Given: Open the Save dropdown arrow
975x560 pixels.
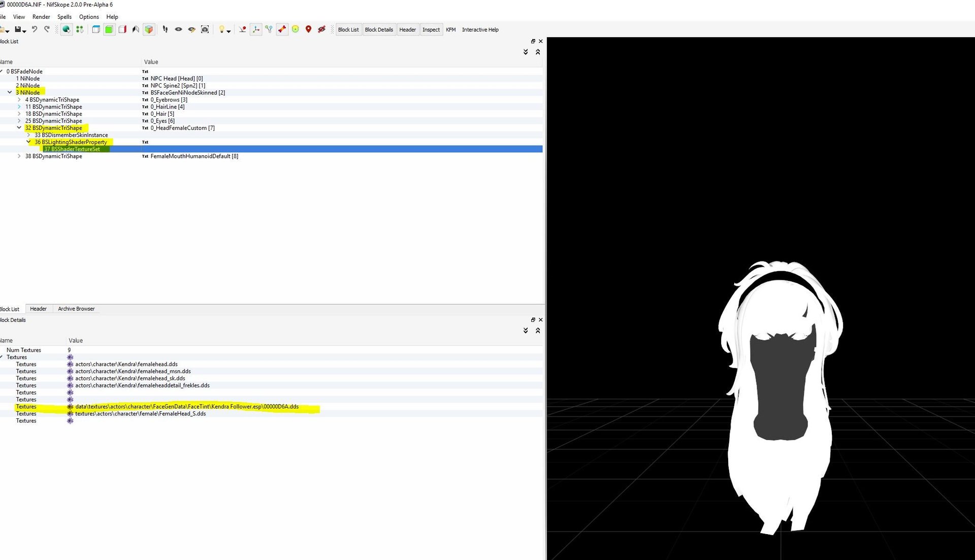Looking at the screenshot, I should pos(24,31).
